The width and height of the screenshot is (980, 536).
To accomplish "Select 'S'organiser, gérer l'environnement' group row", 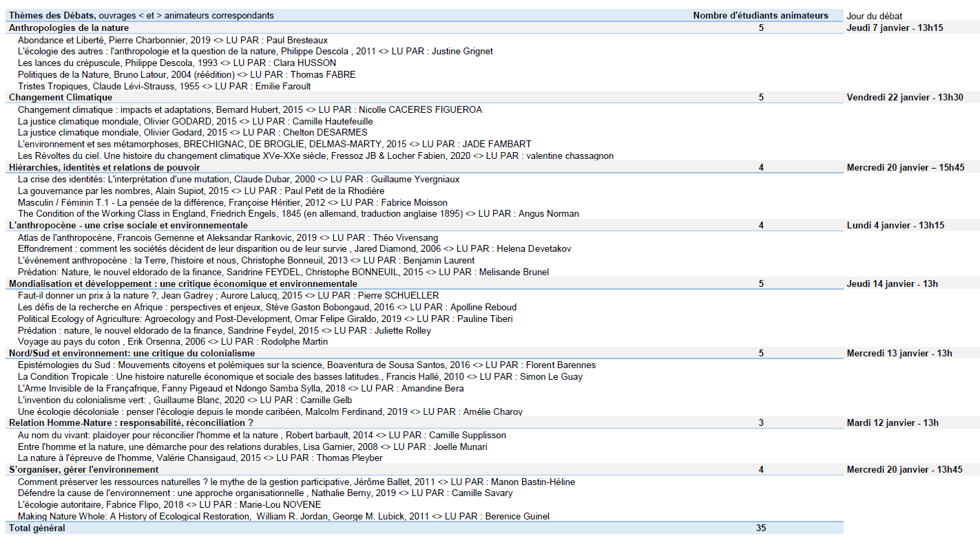I will coord(83,469).
